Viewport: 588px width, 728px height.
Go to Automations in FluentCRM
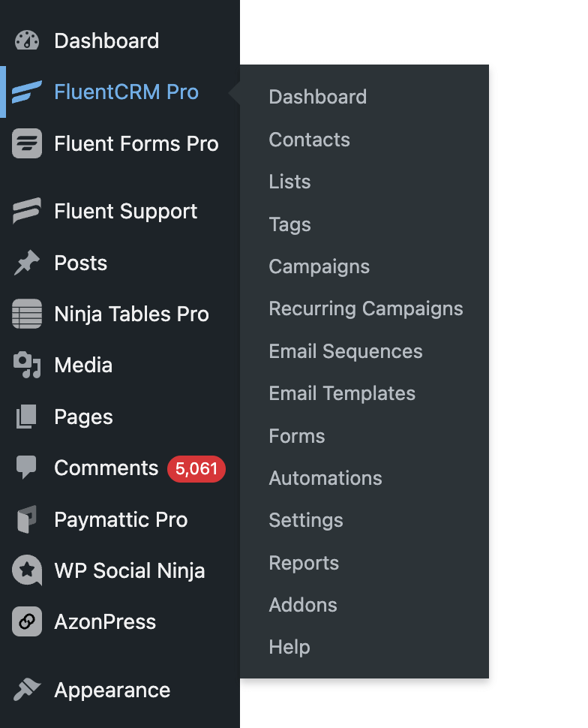tap(325, 478)
